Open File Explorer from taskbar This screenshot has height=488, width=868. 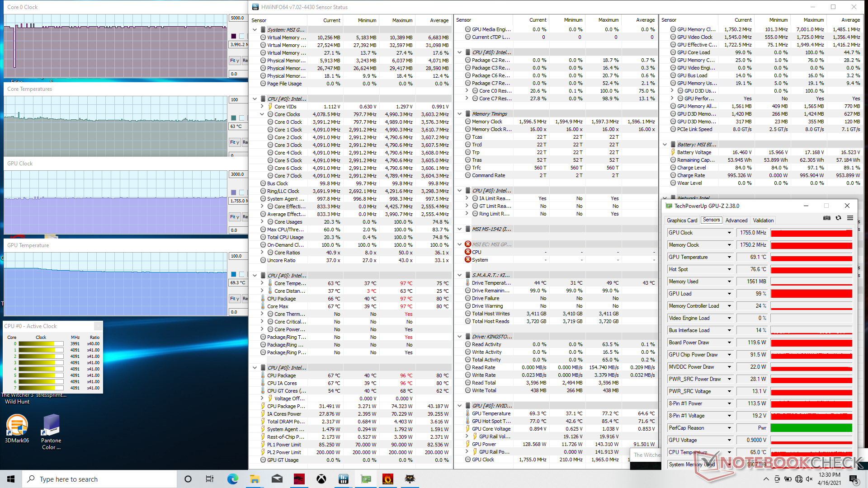coord(255,479)
